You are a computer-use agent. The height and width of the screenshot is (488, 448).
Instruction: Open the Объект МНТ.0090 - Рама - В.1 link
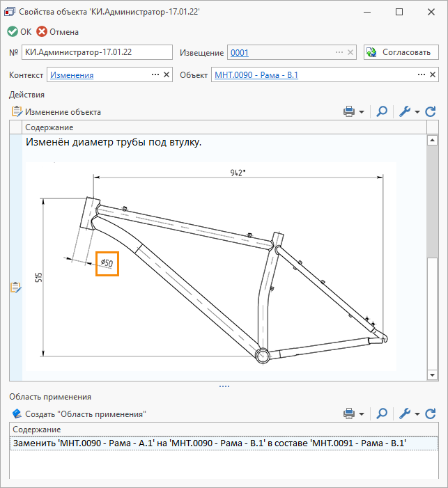[x=256, y=75]
